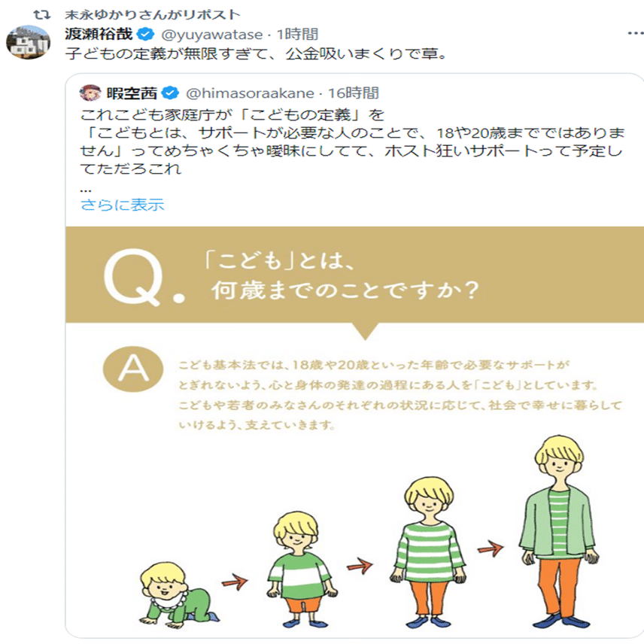Open the three-dot more options menu

(x=635, y=33)
